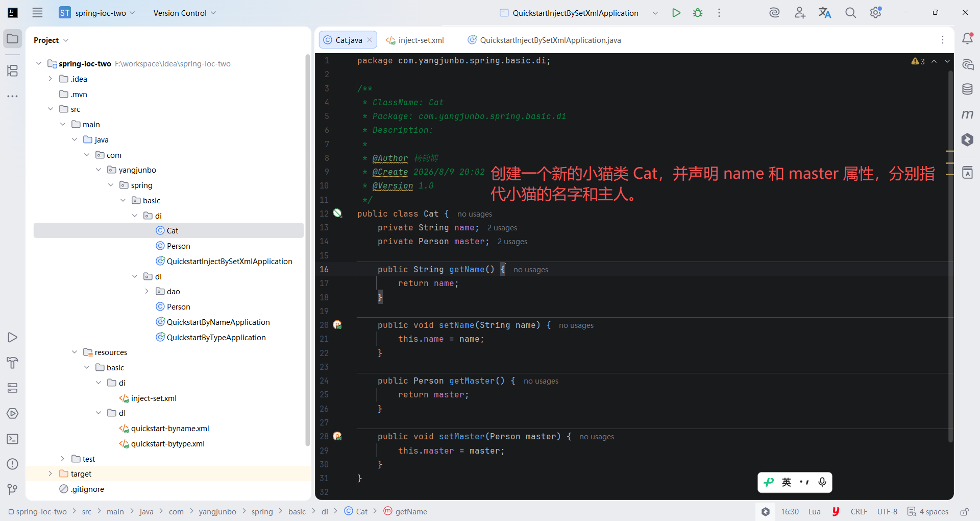Screen dimensions: 980x521
Task: Click the gutter icon beside setMaster on line 28
Action: point(337,436)
